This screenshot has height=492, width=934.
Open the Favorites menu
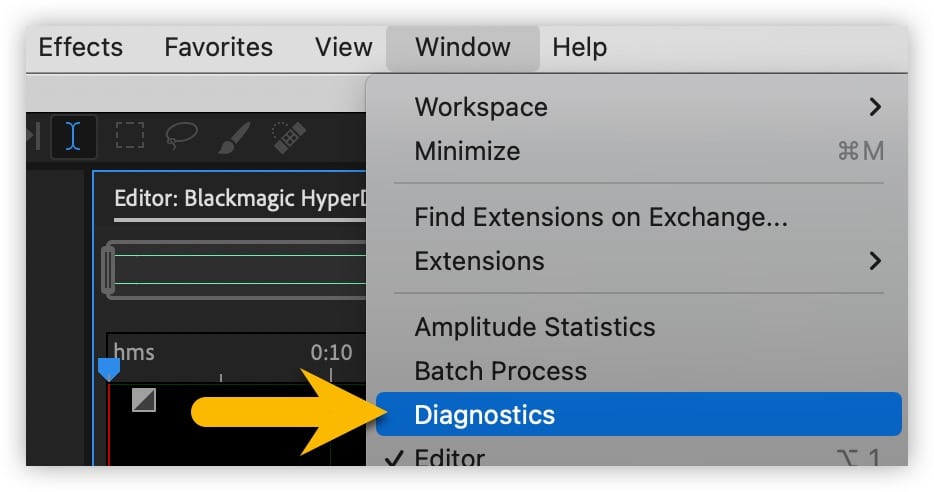pyautogui.click(x=219, y=47)
